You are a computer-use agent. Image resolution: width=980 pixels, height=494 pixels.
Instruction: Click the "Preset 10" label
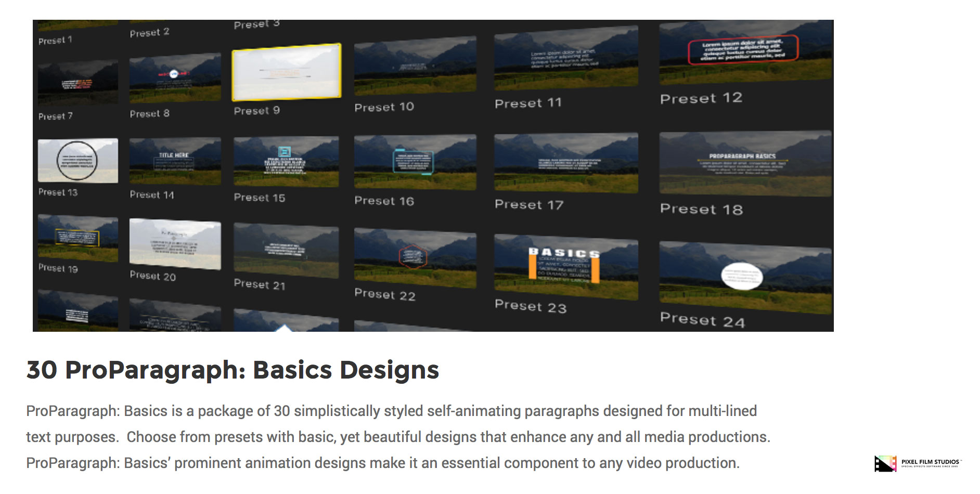384,107
